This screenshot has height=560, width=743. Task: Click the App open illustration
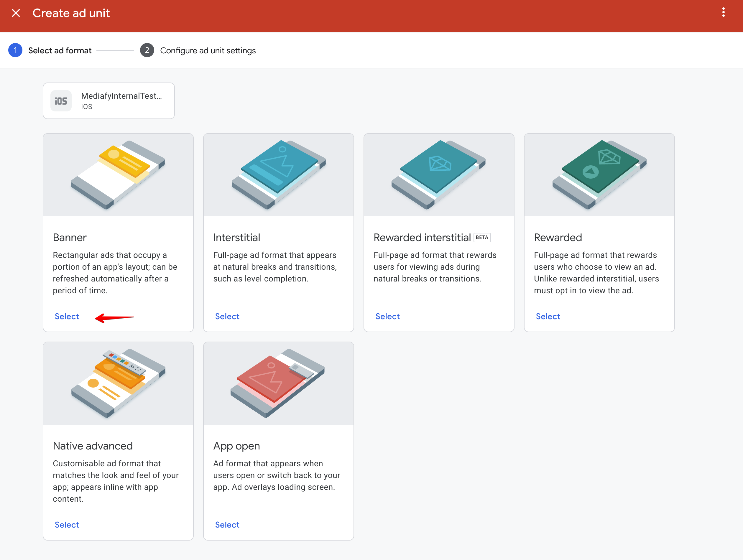click(x=278, y=383)
